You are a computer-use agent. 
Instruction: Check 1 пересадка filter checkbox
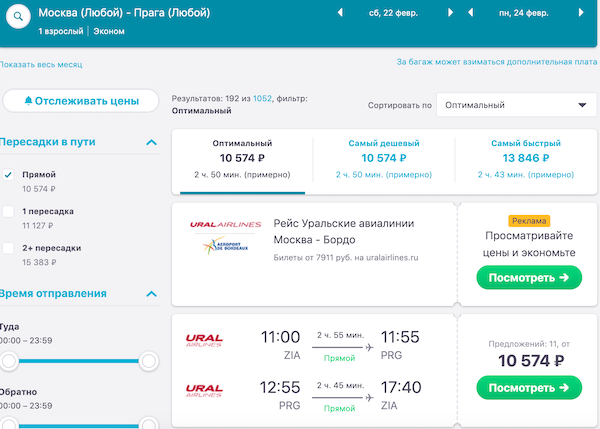click(x=8, y=212)
